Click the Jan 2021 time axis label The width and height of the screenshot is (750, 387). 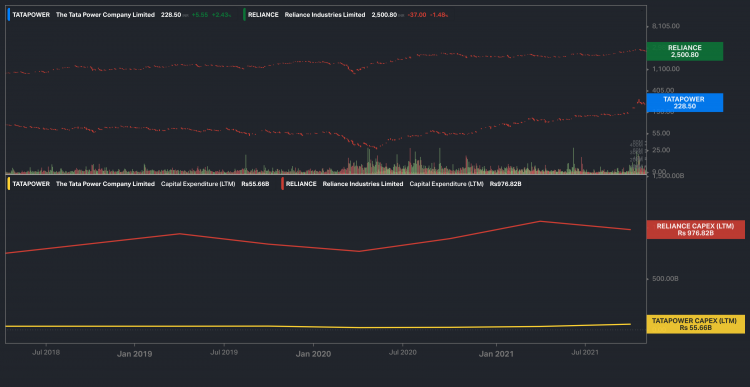pyautogui.click(x=496, y=354)
